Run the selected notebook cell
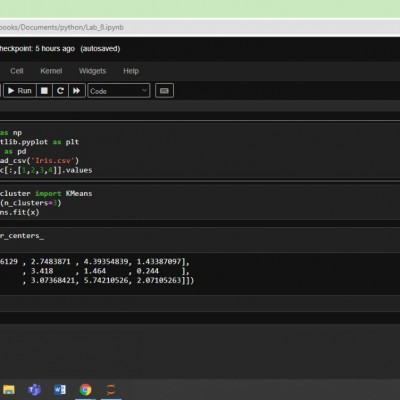The height and width of the screenshot is (400, 400). [19, 91]
